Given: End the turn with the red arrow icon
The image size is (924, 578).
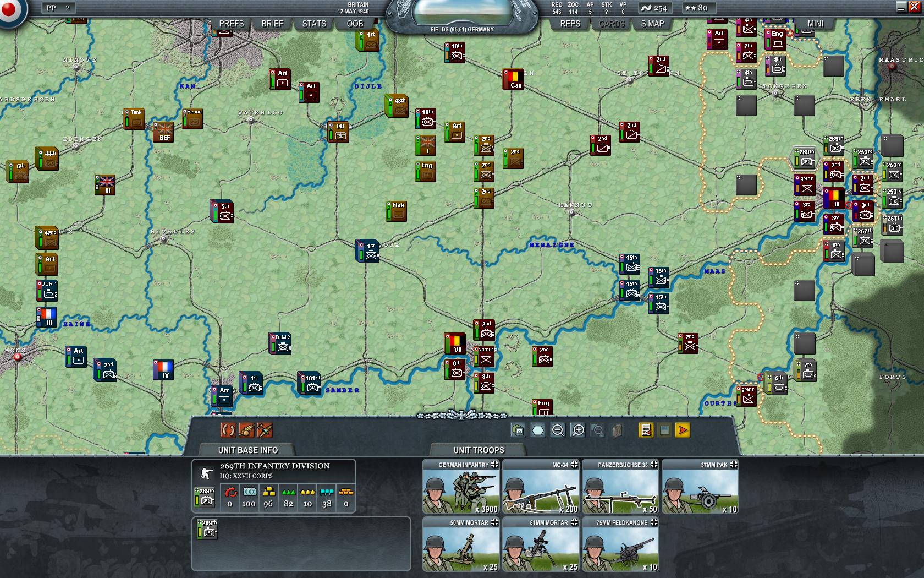Looking at the screenshot, I should [683, 430].
